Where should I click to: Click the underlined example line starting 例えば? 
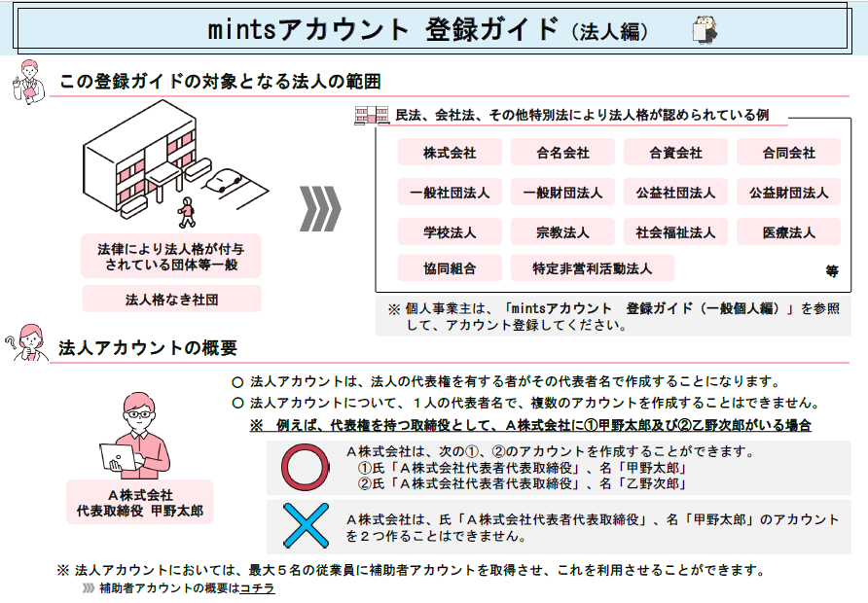click(x=530, y=425)
